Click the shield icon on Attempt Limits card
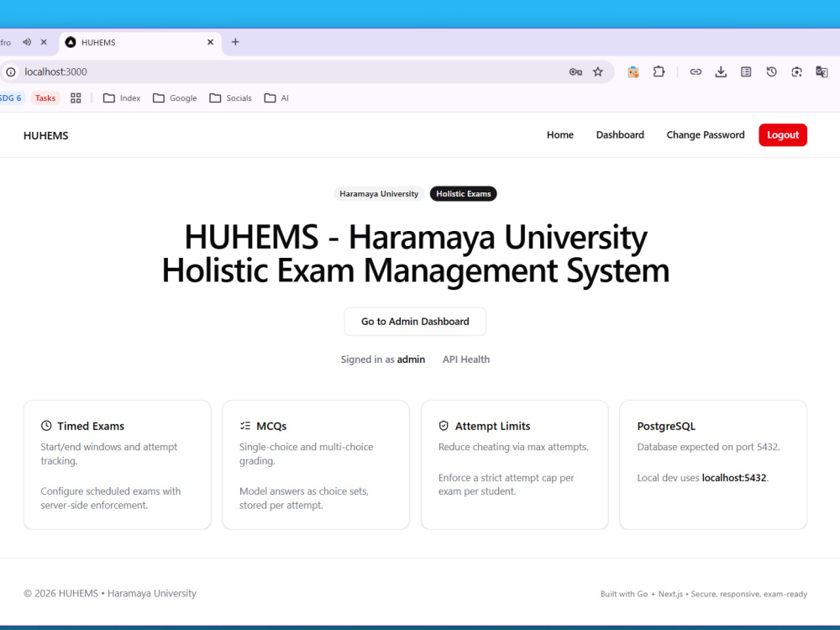 pos(444,426)
